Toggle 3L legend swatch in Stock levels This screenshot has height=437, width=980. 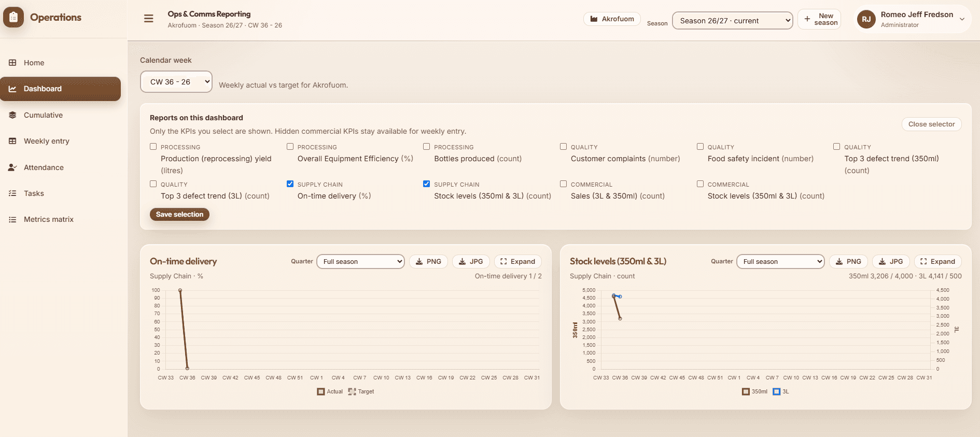[776, 392]
